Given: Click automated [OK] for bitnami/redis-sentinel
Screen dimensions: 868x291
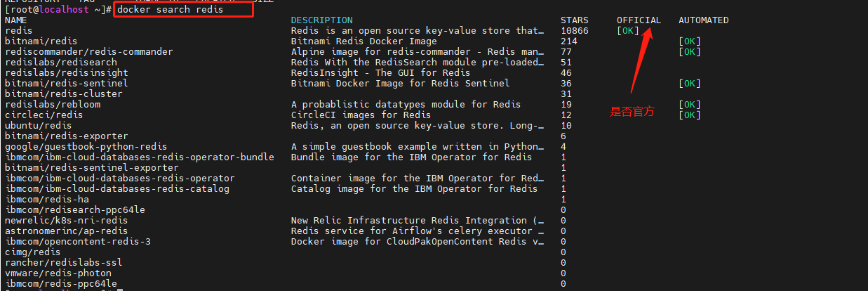Looking at the screenshot, I should click(x=690, y=84).
